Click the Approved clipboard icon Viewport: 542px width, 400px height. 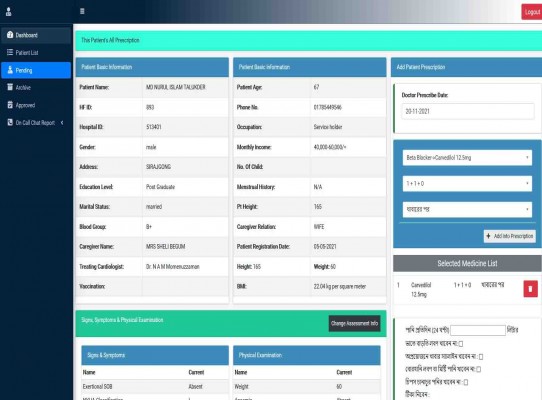tap(10, 105)
